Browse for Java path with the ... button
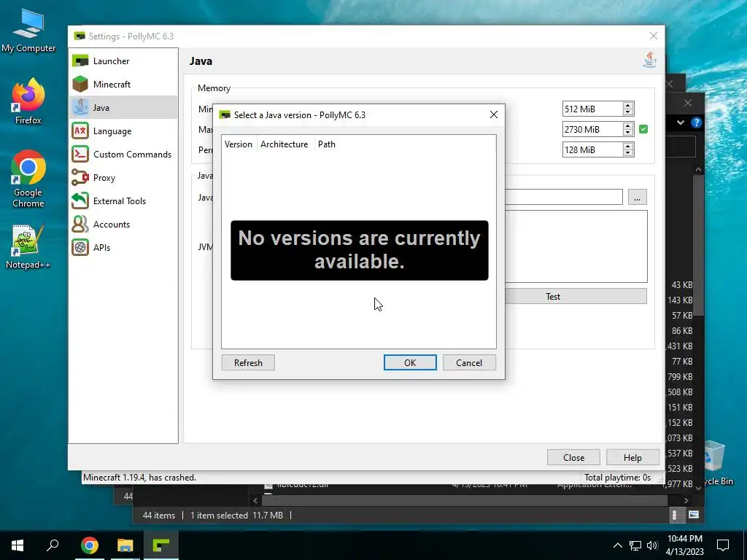Viewport: 747px width, 560px height. 638,197
